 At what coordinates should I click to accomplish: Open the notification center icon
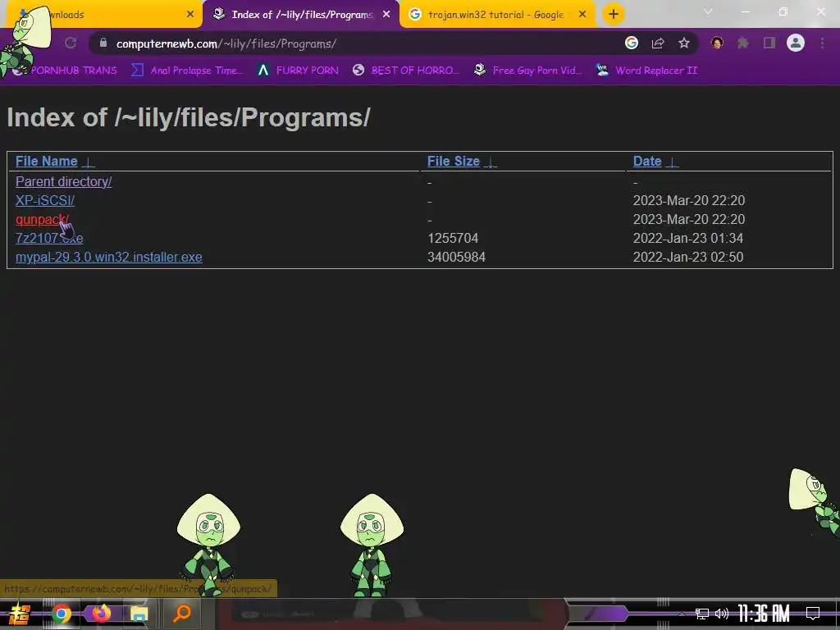coord(813,614)
